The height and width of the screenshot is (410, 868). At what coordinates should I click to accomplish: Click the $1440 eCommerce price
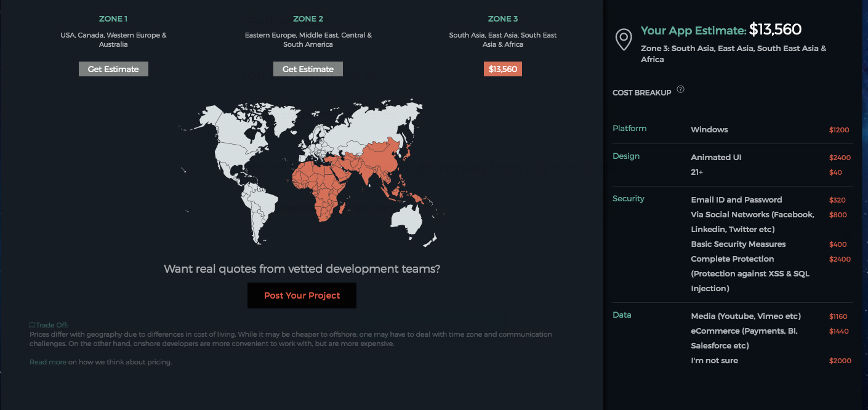[x=839, y=331]
